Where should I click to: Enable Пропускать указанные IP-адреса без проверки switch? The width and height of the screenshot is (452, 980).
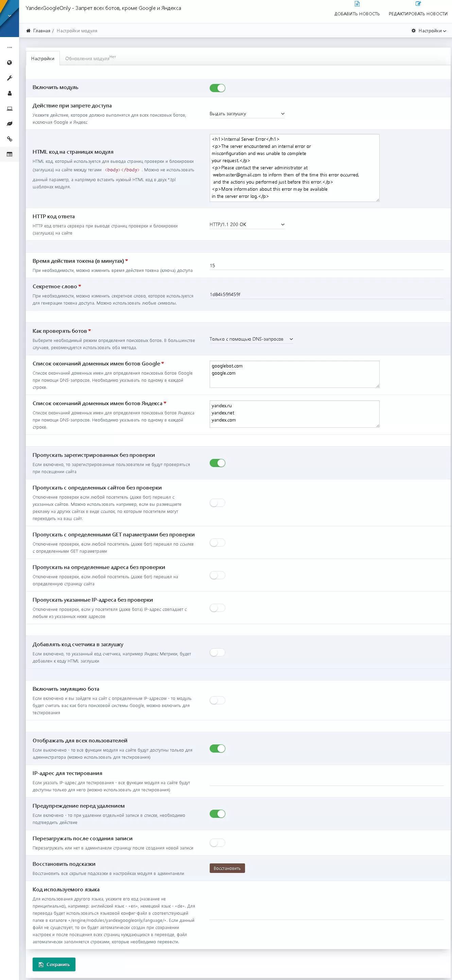click(217, 608)
